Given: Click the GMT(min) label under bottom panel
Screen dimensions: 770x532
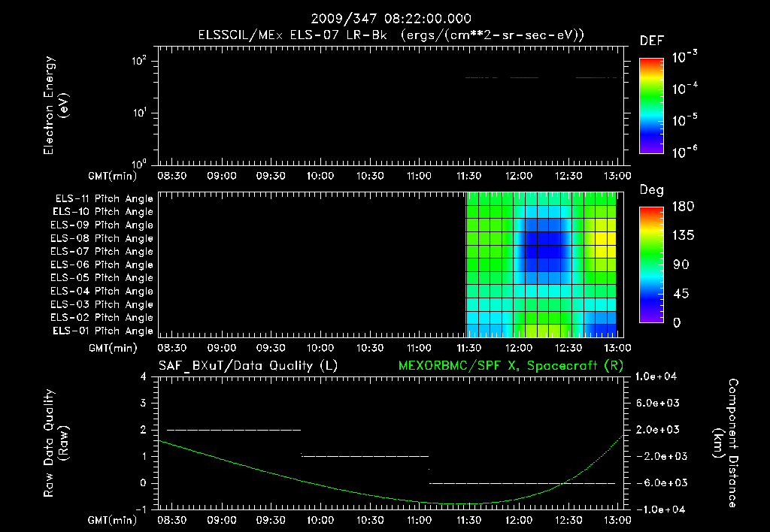Looking at the screenshot, I should [x=113, y=520].
